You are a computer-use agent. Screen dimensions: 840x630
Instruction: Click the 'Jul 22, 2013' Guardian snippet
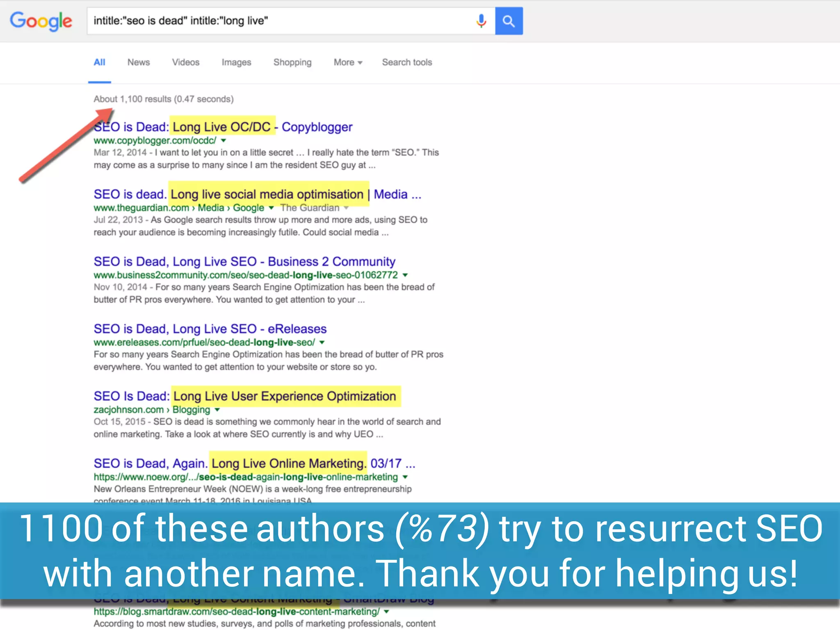[x=260, y=226]
